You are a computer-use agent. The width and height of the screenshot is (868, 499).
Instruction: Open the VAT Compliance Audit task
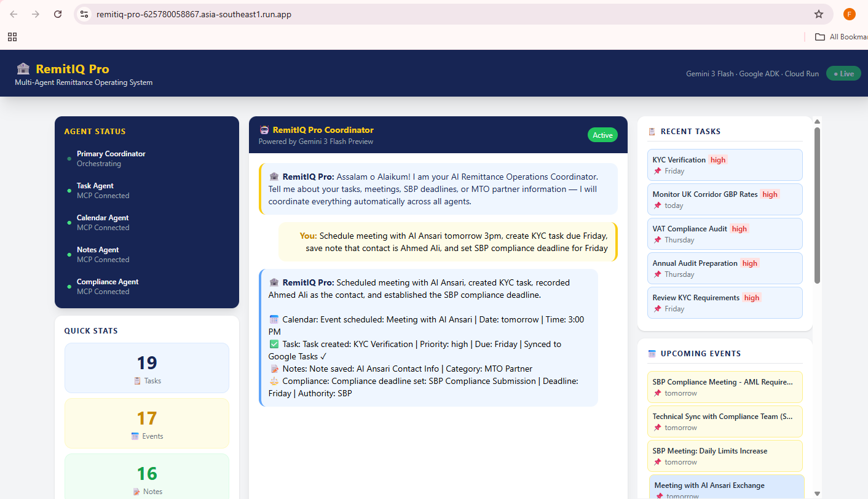point(725,234)
